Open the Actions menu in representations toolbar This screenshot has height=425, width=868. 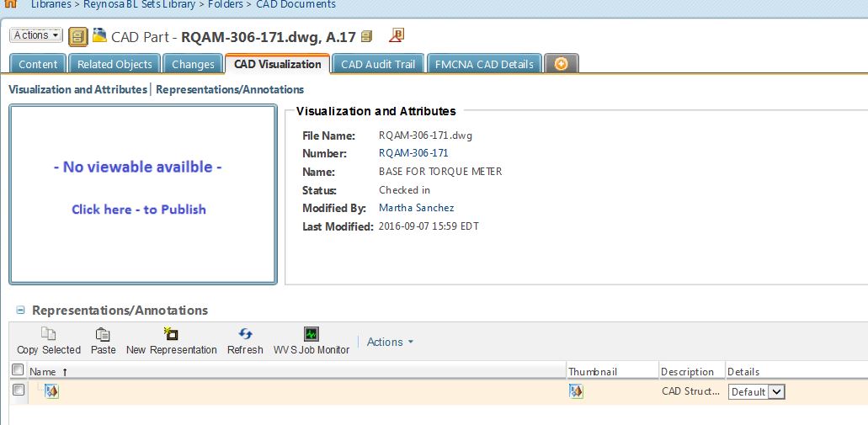coord(391,342)
